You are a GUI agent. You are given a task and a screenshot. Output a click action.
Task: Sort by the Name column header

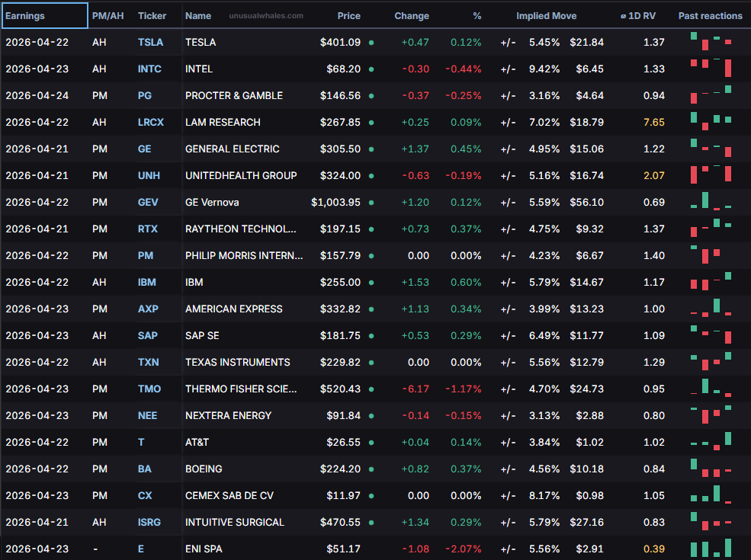coord(198,16)
